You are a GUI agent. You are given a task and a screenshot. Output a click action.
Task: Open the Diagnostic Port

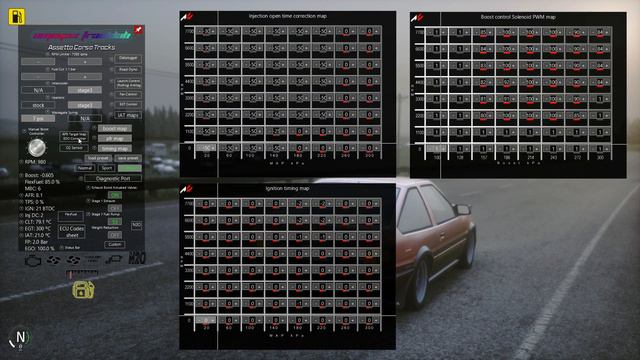(113, 178)
